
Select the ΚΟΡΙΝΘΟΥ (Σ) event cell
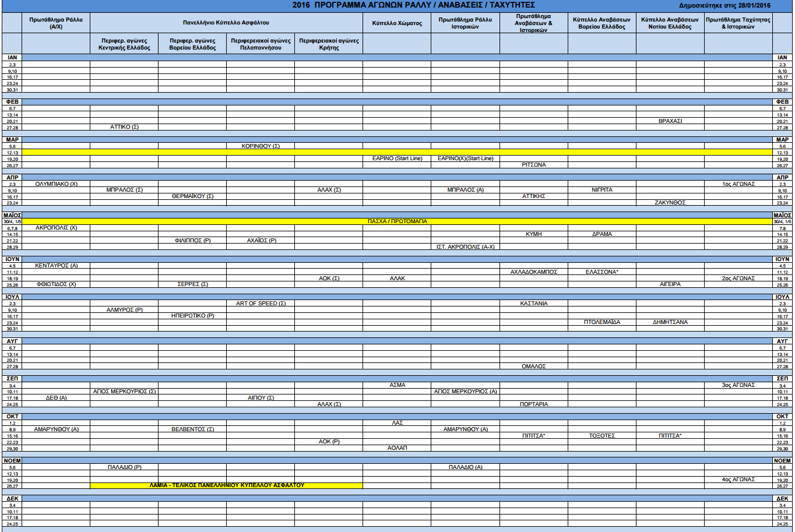[x=261, y=146]
